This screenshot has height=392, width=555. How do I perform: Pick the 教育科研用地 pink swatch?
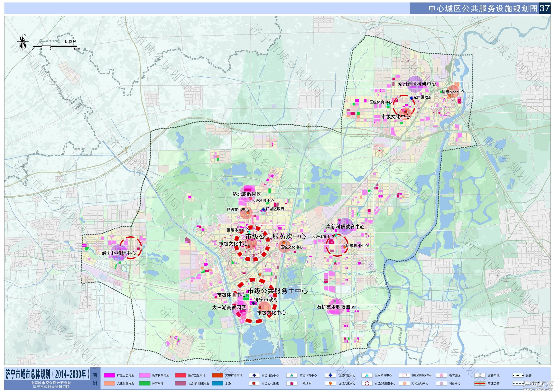point(145,375)
